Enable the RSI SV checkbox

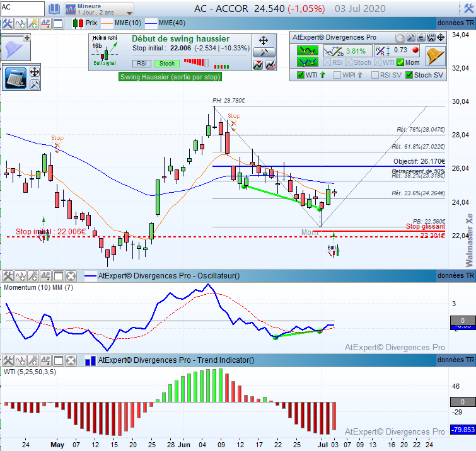375,75
